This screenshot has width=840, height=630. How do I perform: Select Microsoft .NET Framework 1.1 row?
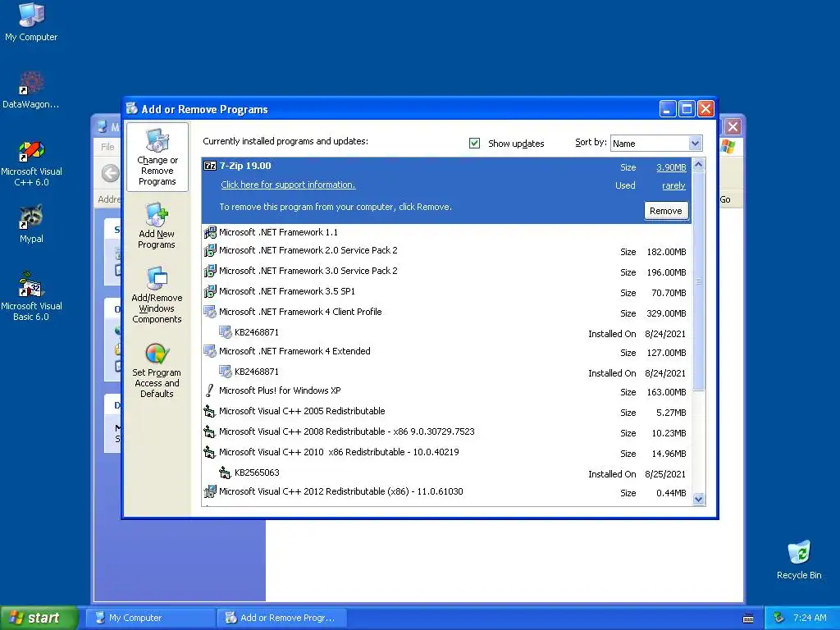point(447,232)
